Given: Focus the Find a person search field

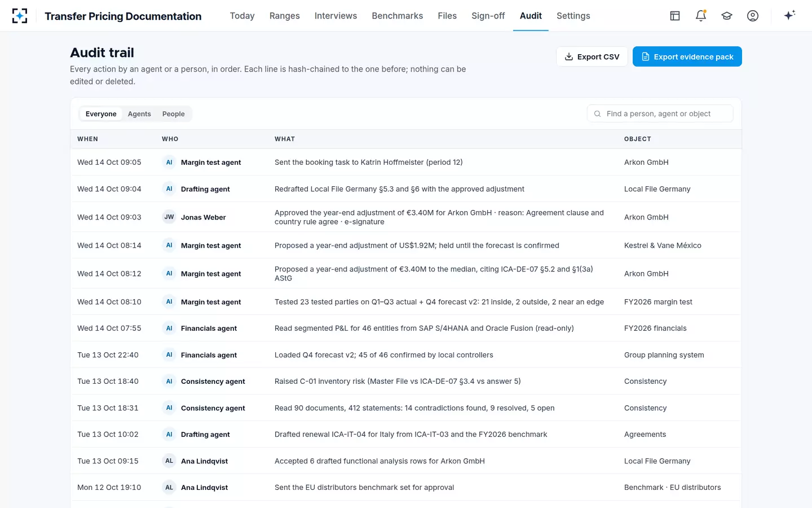Looking at the screenshot, I should [x=660, y=113].
